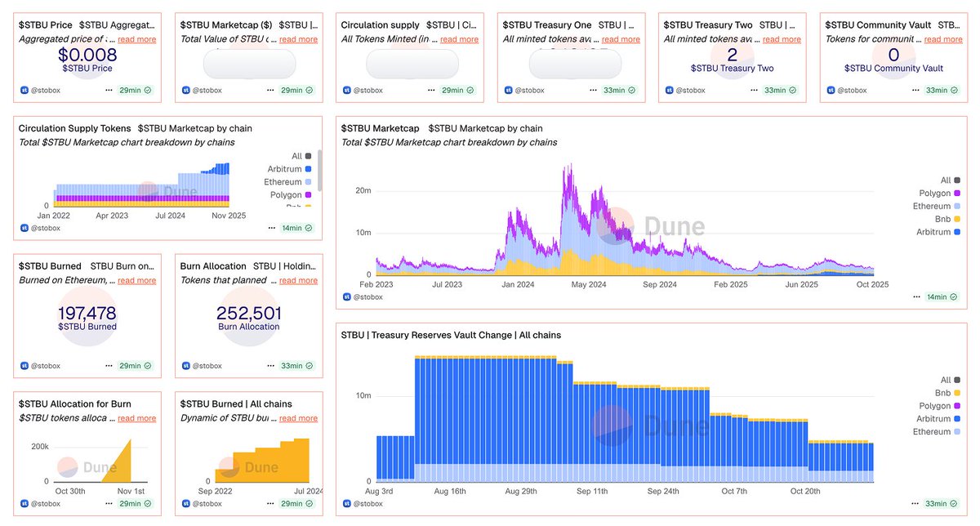The width and height of the screenshot is (980, 526).
Task: Toggle Arbitrum series in Treasury Reserves chart legend
Action: pos(938,418)
